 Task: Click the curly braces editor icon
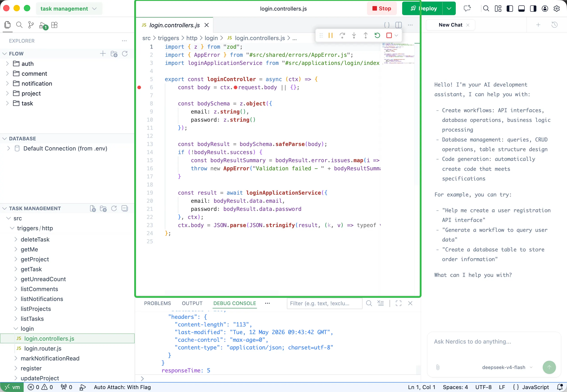(x=387, y=25)
